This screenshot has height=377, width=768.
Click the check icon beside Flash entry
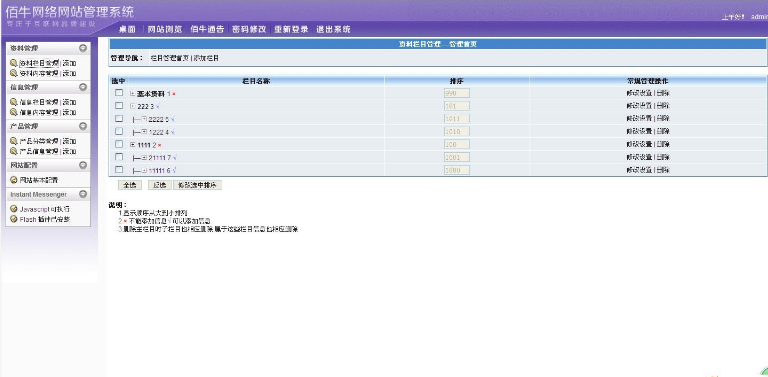click(14, 219)
